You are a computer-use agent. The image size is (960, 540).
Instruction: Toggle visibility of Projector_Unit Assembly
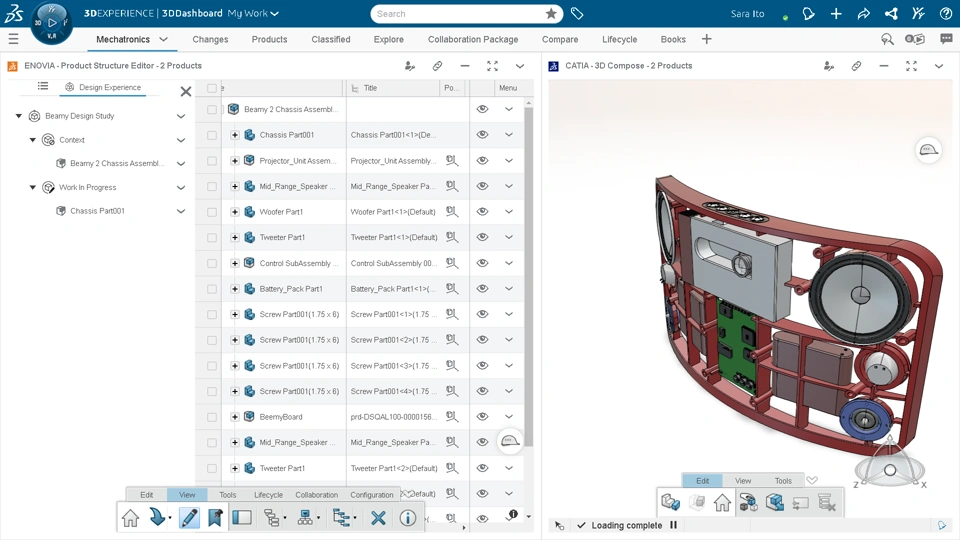tap(482, 160)
